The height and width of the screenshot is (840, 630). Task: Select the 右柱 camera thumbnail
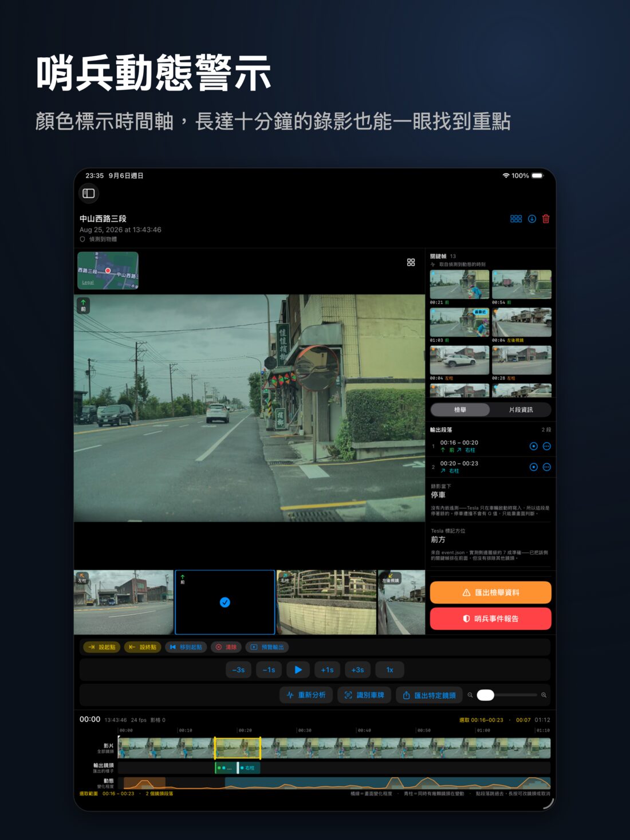coord(326,602)
